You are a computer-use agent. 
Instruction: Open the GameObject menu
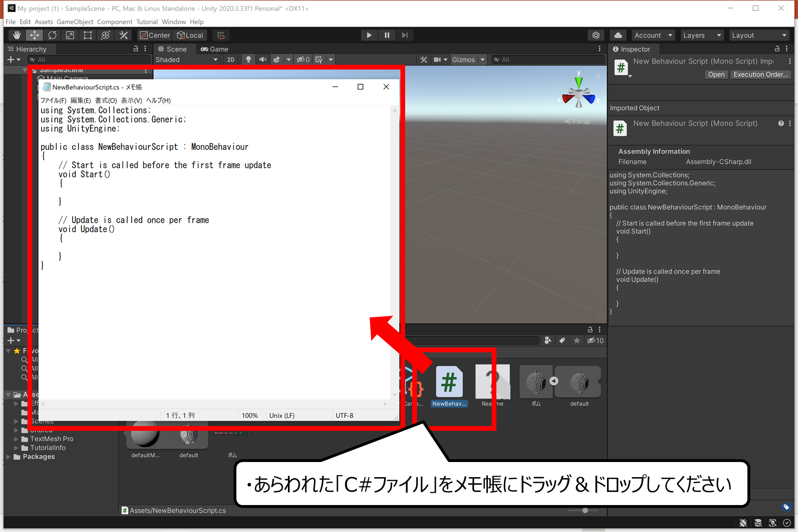pyautogui.click(x=75, y=22)
